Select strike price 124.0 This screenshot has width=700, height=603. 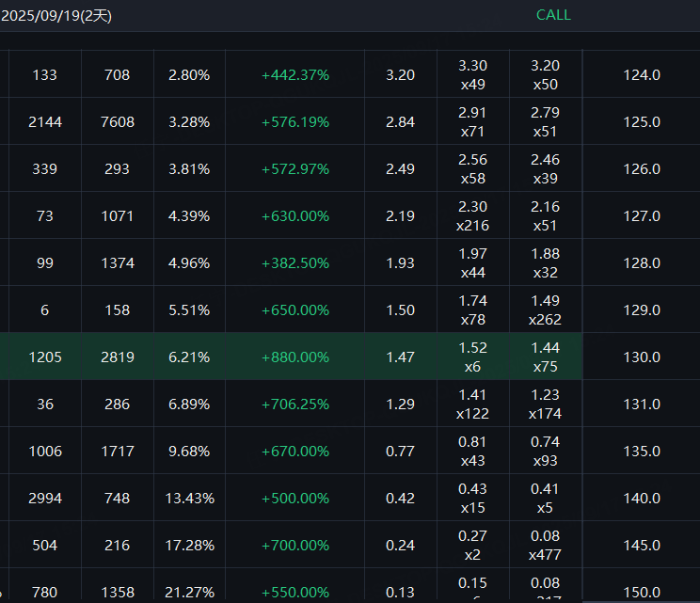[642, 75]
